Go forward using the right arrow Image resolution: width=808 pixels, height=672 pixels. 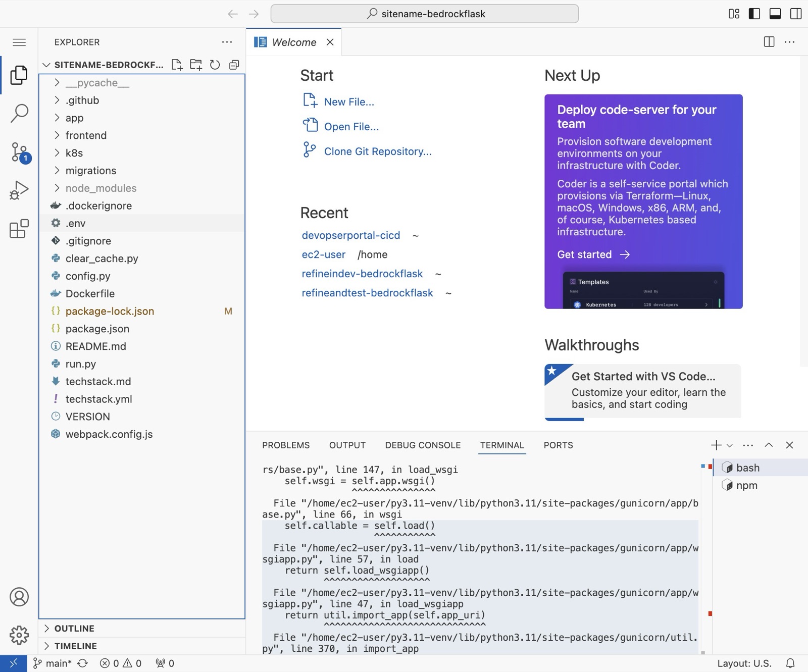tap(254, 14)
